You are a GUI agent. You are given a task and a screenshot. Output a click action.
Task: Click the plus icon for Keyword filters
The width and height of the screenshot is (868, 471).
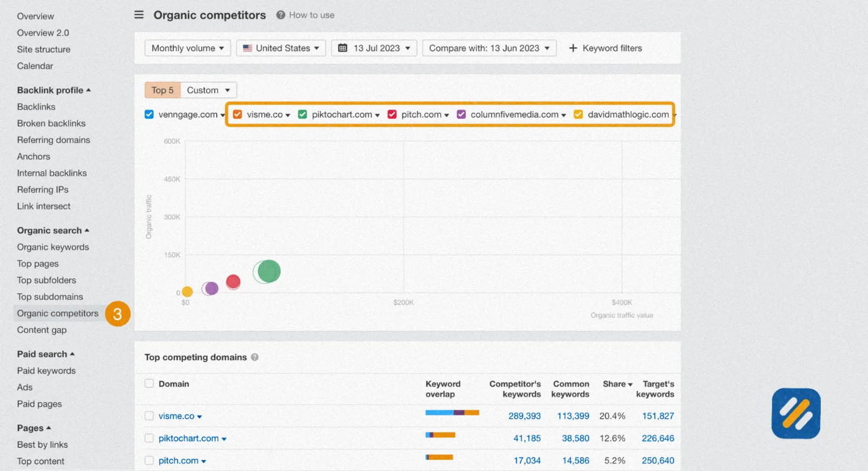(x=573, y=48)
